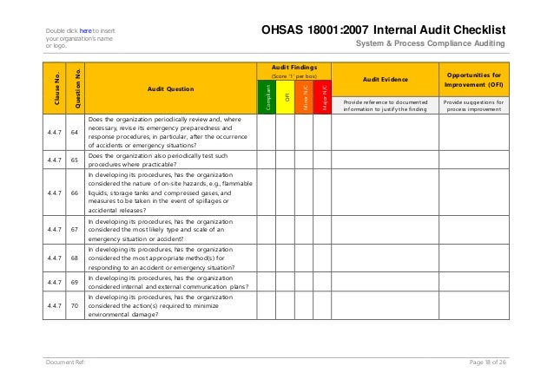Select question number 68 cell
This screenshot has height=392, width=554.
pos(76,258)
